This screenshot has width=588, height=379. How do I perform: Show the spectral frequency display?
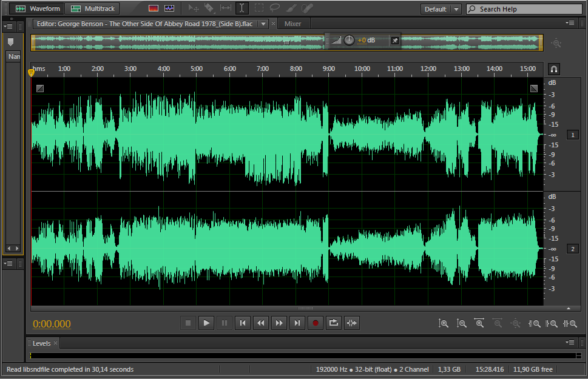click(154, 8)
